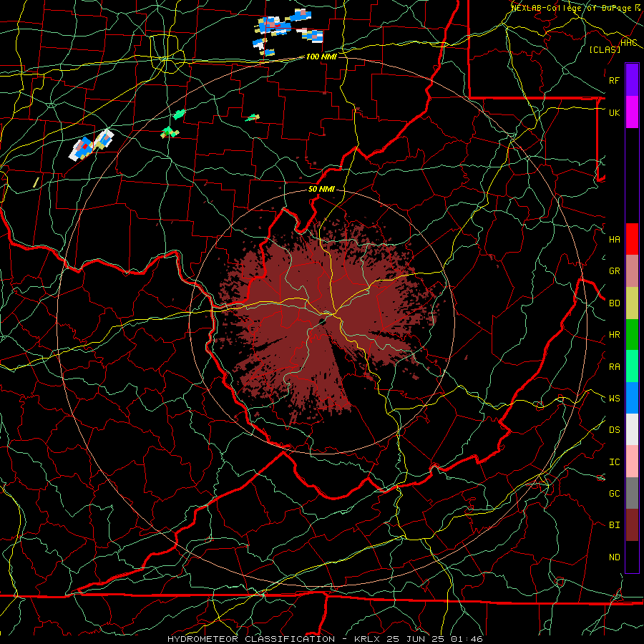Click the HA red legend swatch
This screenshot has width=644, height=644.
(632, 239)
